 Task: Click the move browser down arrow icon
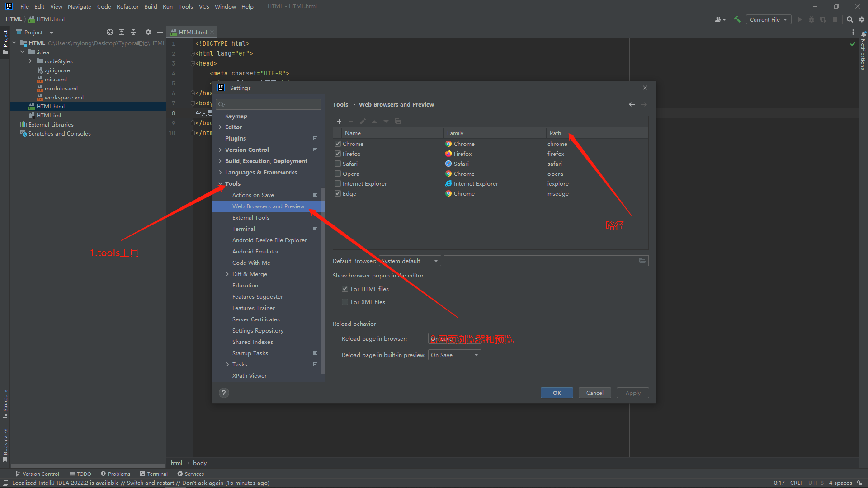click(387, 122)
